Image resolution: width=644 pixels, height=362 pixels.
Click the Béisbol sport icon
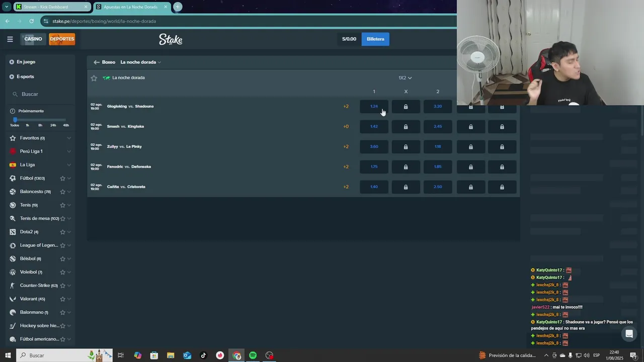(13, 258)
